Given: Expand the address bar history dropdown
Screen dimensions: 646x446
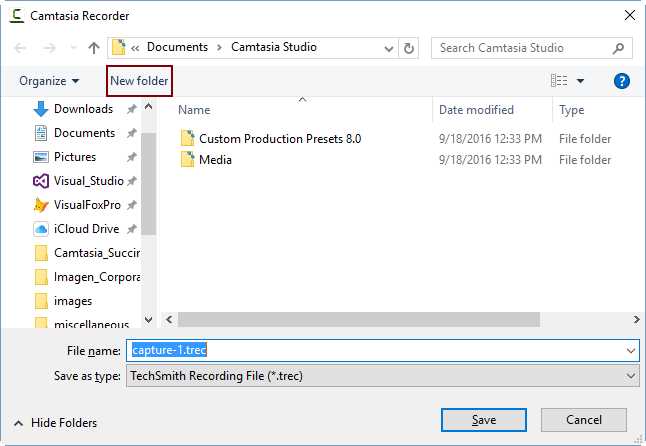Looking at the screenshot, I should pos(388,49).
